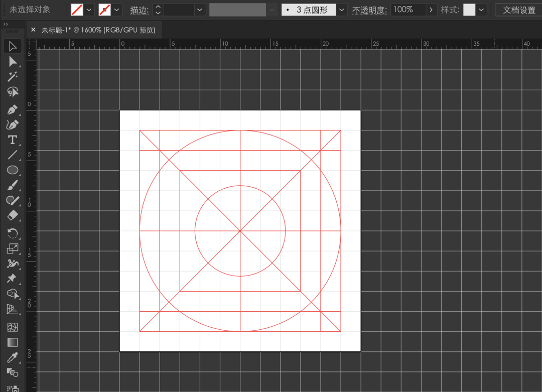Select the Gradient tool
This screenshot has height=392, width=542.
click(x=13, y=342)
